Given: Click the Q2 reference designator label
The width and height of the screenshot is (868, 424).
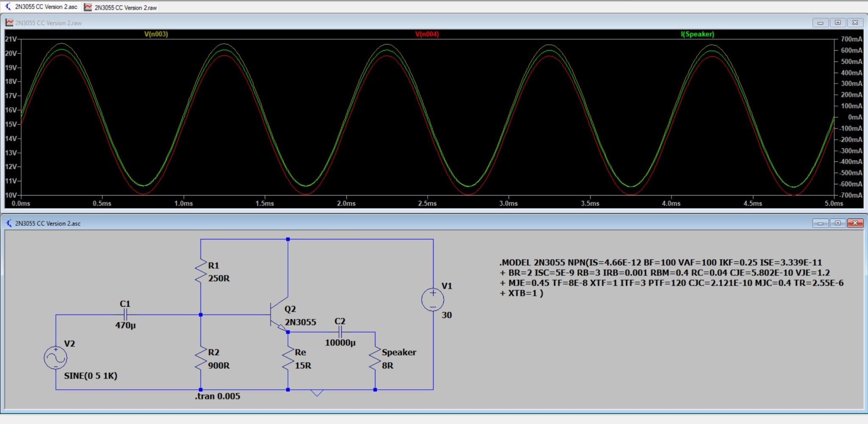Looking at the screenshot, I should click(290, 309).
